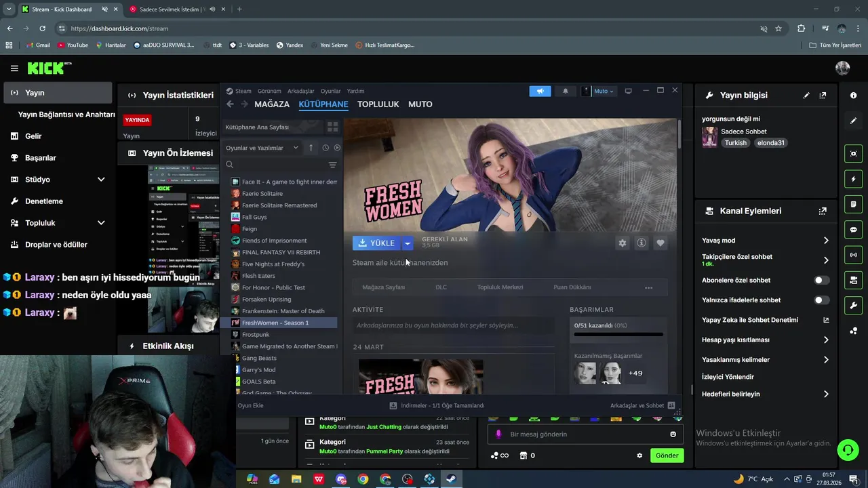This screenshot has height=488, width=868.
Task: Click the info icon in right rail
Action: (x=853, y=96)
